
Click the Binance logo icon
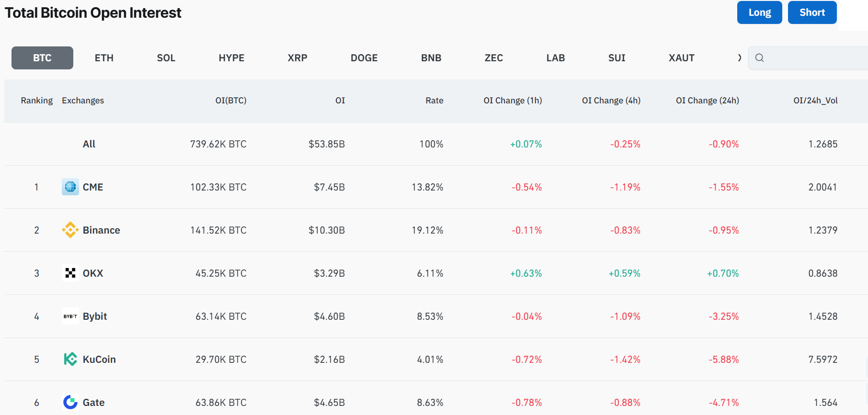[70, 230]
